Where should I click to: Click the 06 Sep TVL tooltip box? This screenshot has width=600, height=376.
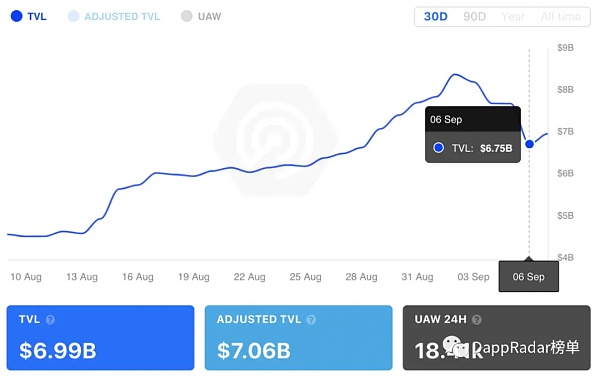click(473, 135)
